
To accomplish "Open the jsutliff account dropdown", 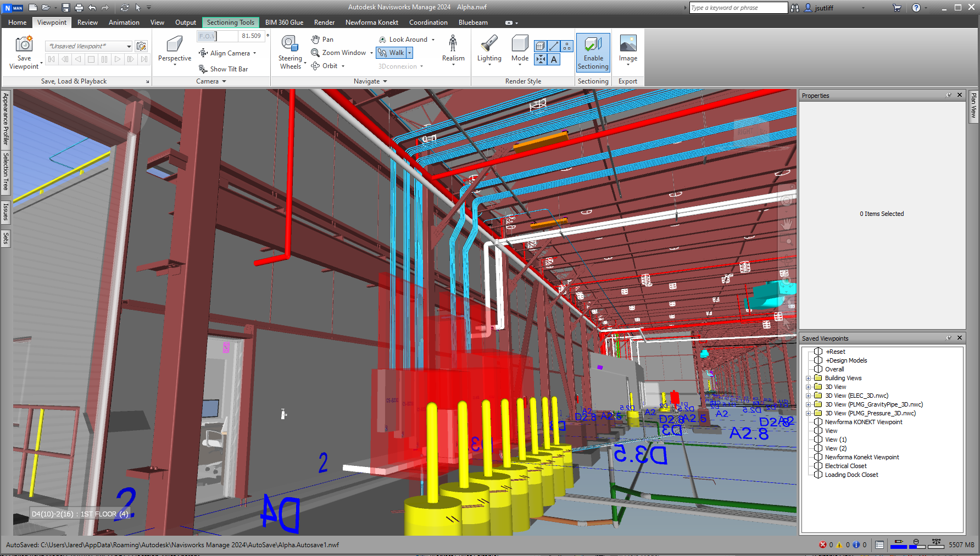I will [x=863, y=8].
